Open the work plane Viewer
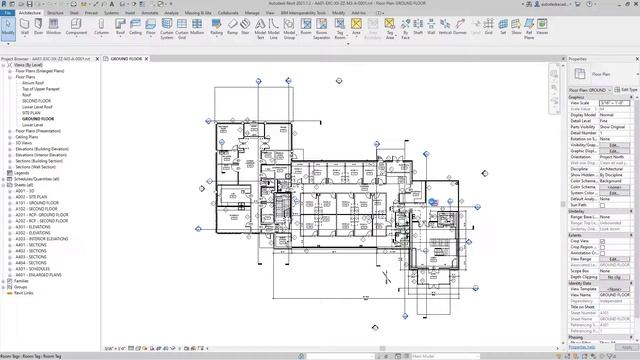 542,27
